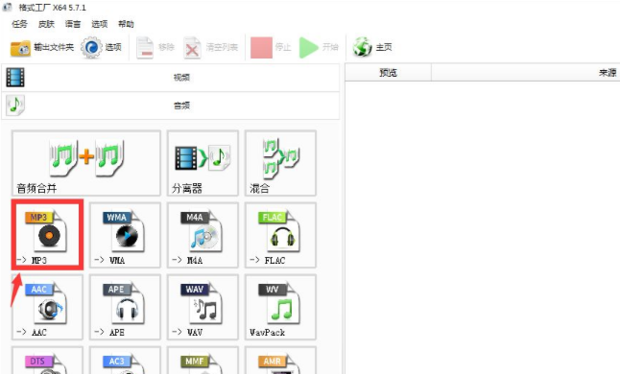The width and height of the screenshot is (620, 374).
Task: Select the 音频合并 audio merge tool
Action: pyautogui.click(x=86, y=163)
